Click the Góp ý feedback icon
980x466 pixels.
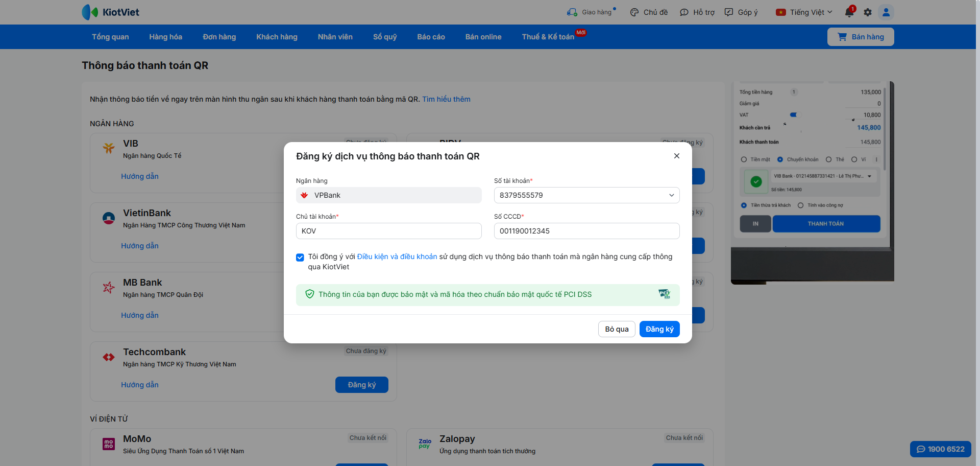[x=729, y=12]
